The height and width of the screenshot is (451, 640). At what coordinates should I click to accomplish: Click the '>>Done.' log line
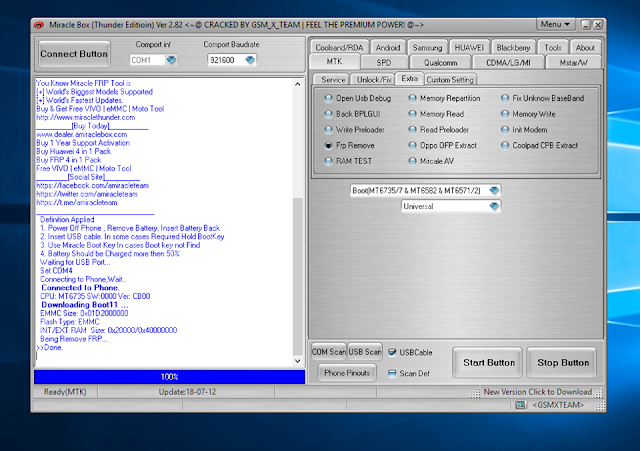(x=49, y=348)
